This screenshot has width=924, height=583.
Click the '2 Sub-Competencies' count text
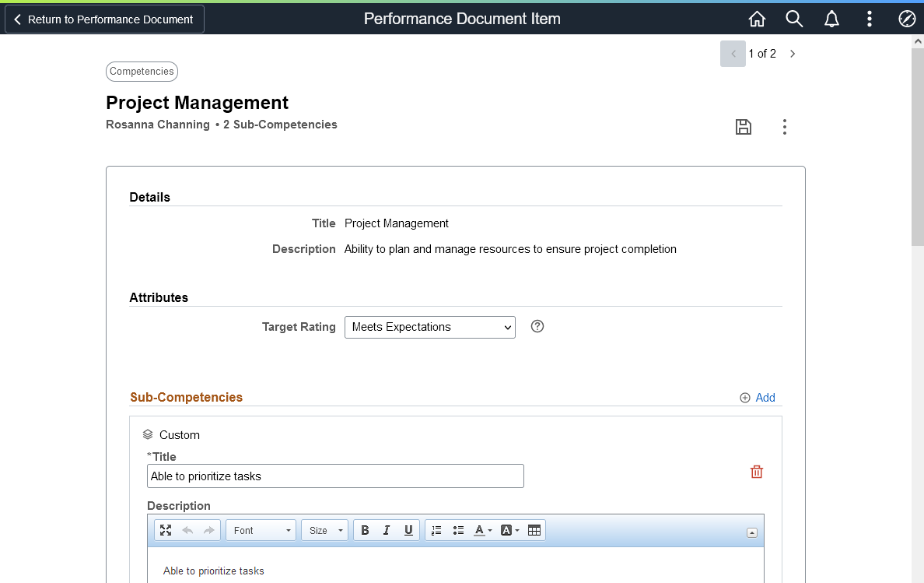coord(280,125)
